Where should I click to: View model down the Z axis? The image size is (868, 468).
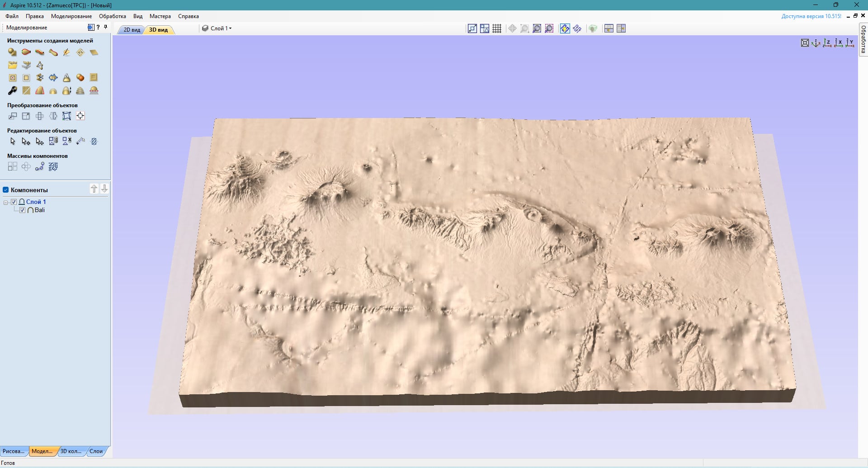coord(827,43)
